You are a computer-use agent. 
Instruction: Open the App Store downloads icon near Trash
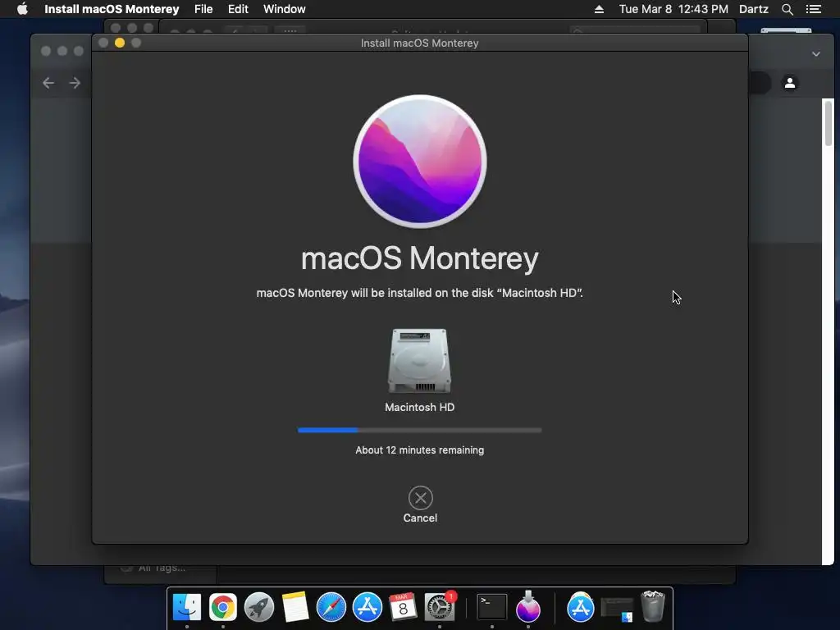(x=580, y=607)
